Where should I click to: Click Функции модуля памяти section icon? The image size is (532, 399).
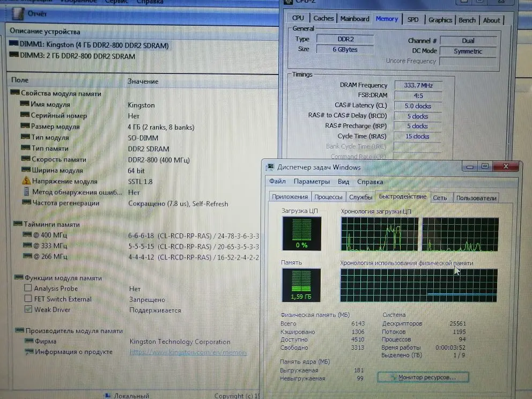click(x=19, y=277)
